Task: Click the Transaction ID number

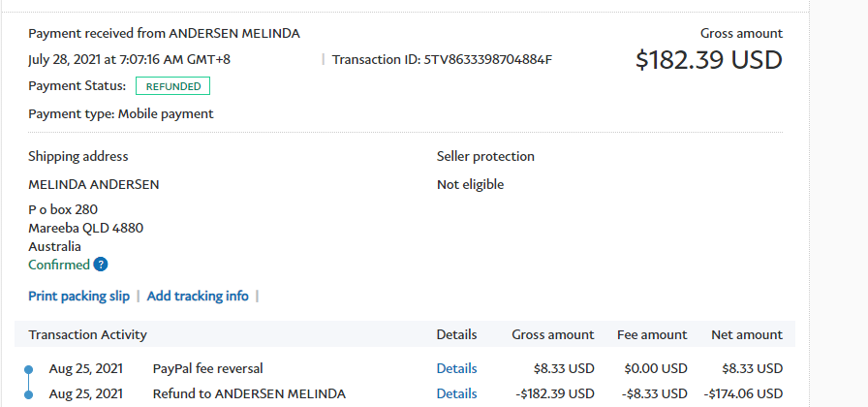Action: (x=488, y=60)
